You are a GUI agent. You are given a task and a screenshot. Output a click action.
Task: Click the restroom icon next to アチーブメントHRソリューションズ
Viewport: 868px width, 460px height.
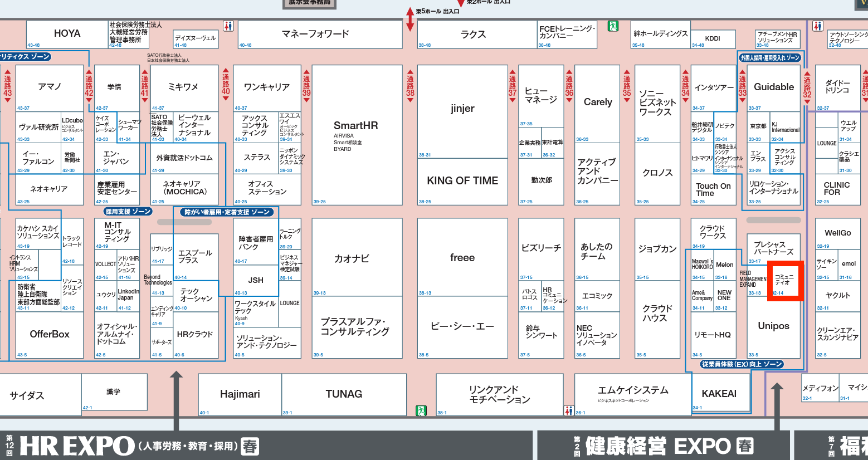point(817,26)
